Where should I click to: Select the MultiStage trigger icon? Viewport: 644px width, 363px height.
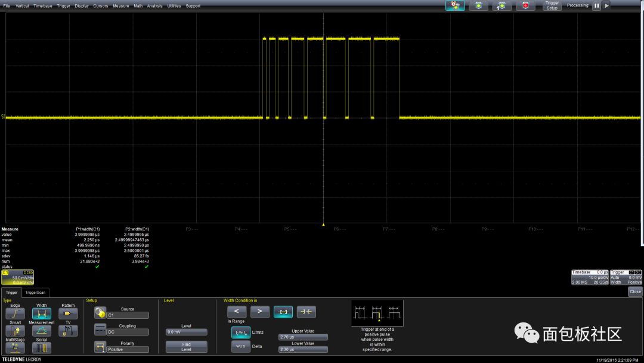point(15,347)
